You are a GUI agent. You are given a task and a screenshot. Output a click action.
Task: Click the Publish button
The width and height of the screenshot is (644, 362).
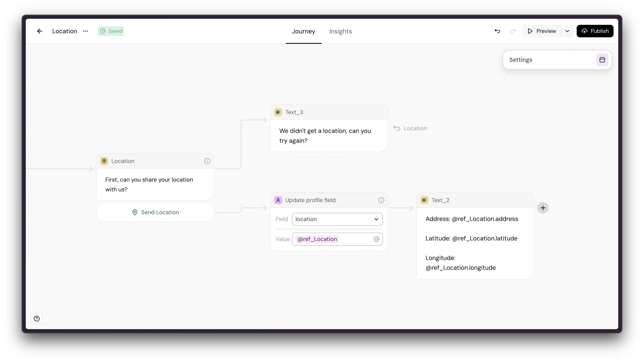[595, 31]
